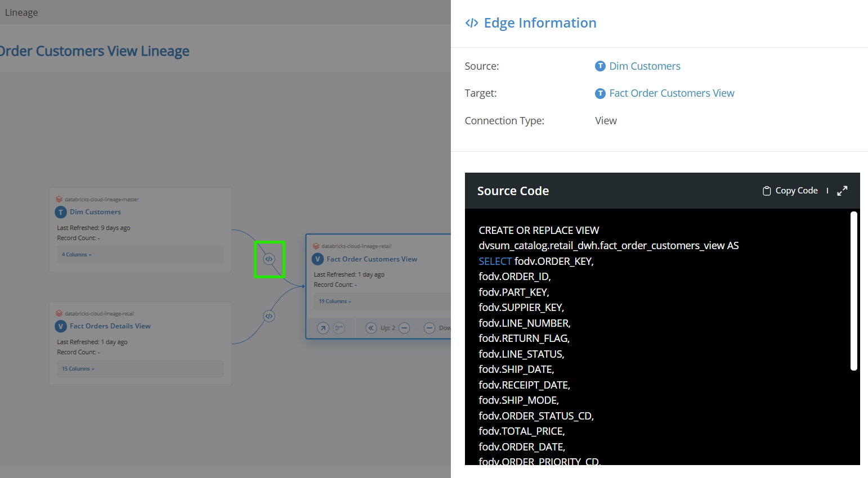The height and width of the screenshot is (478, 868).
Task: Click the Copy Code button label
Action: pos(797,191)
